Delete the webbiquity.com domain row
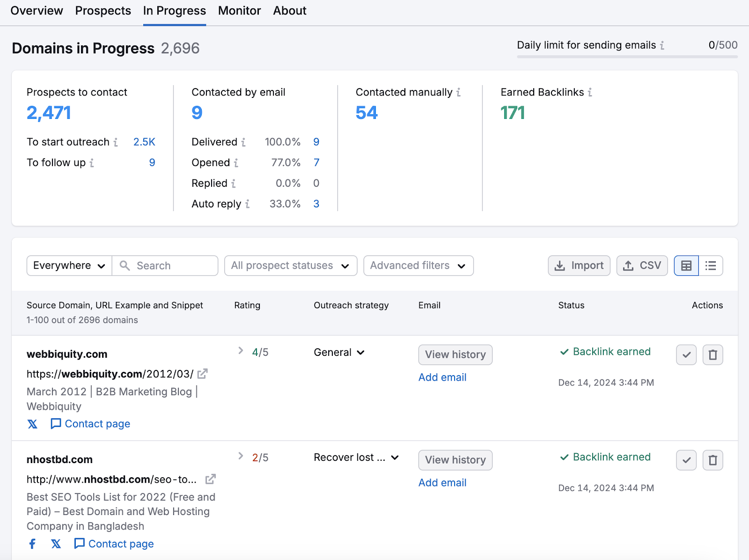The height and width of the screenshot is (560, 749). (712, 355)
